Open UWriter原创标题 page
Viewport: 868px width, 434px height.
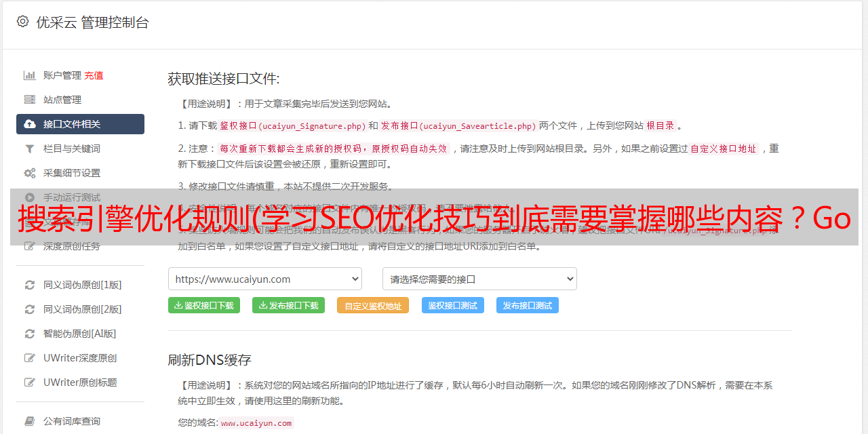click(x=80, y=382)
